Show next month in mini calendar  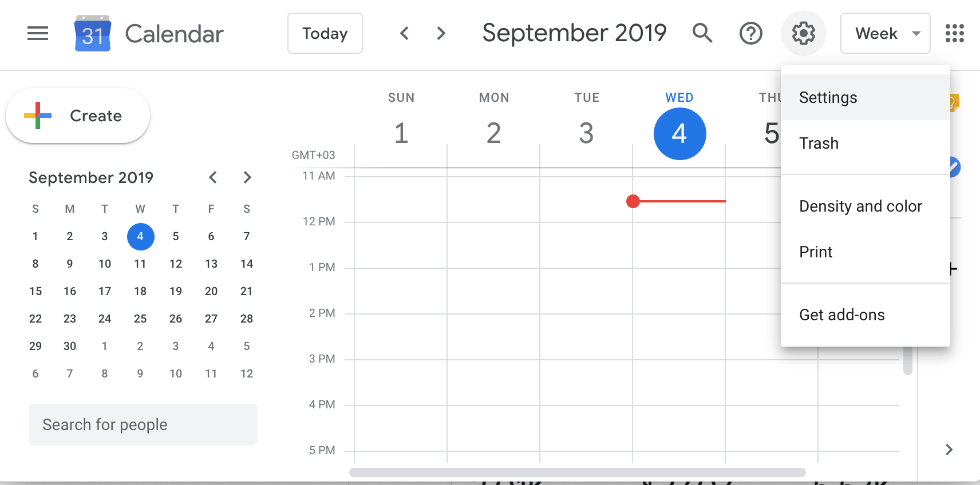[x=247, y=178]
